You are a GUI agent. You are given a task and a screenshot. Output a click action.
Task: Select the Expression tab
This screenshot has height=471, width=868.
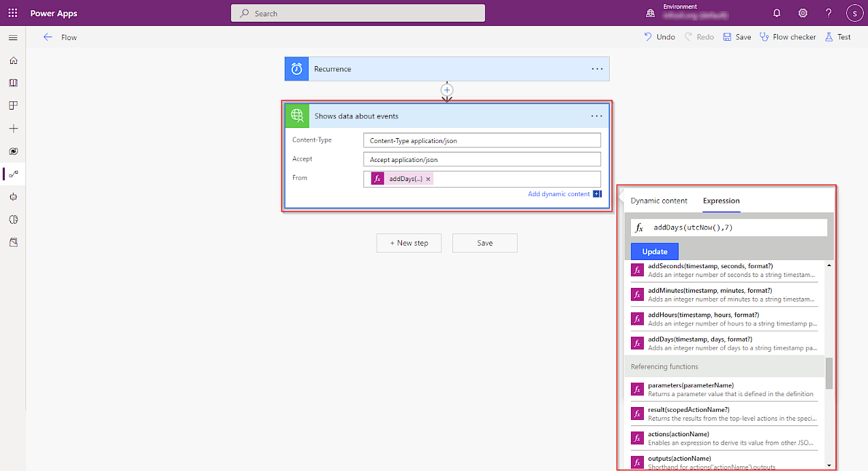722,201
